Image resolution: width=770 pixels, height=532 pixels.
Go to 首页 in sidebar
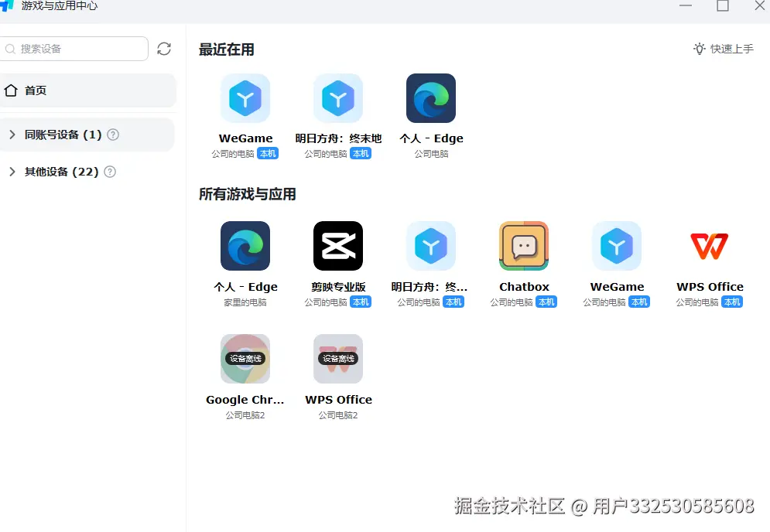87,90
